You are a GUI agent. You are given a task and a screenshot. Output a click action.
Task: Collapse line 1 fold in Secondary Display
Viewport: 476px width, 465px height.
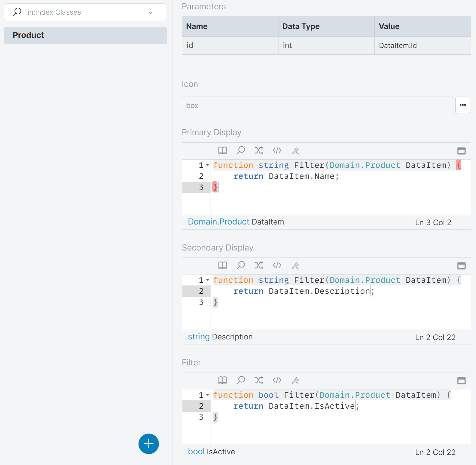(208, 280)
